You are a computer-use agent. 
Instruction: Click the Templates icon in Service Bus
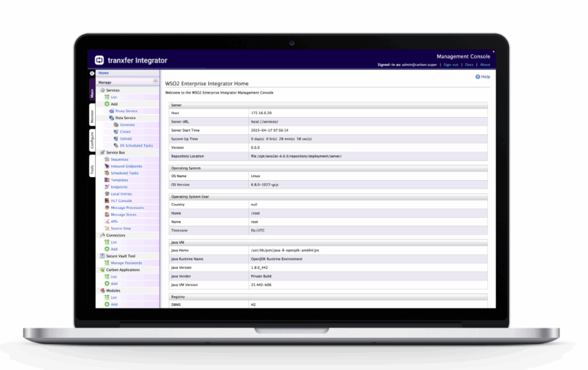point(107,180)
